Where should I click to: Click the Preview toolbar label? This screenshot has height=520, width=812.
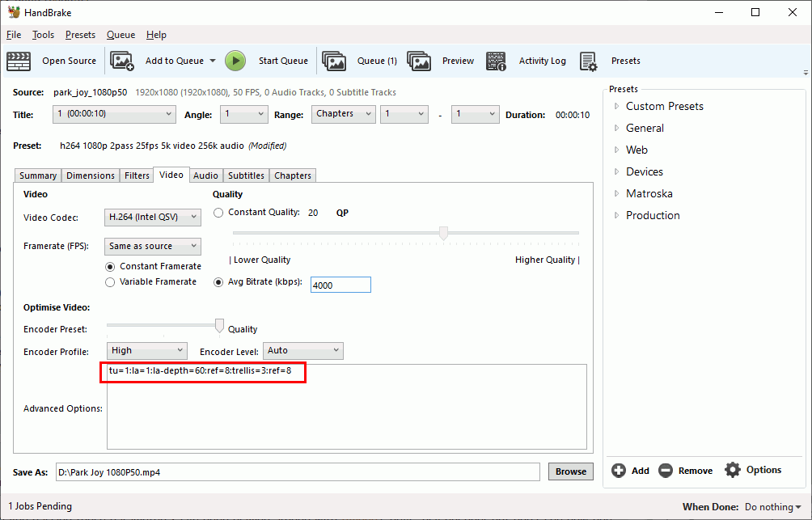click(458, 61)
